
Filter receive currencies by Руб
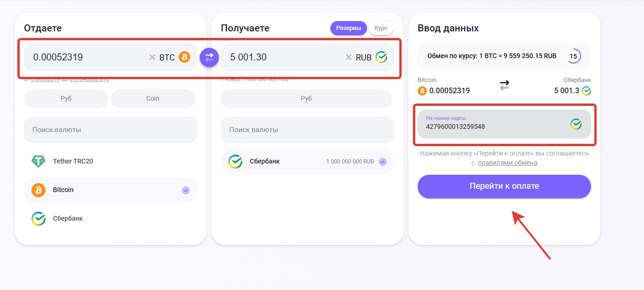coord(306,99)
